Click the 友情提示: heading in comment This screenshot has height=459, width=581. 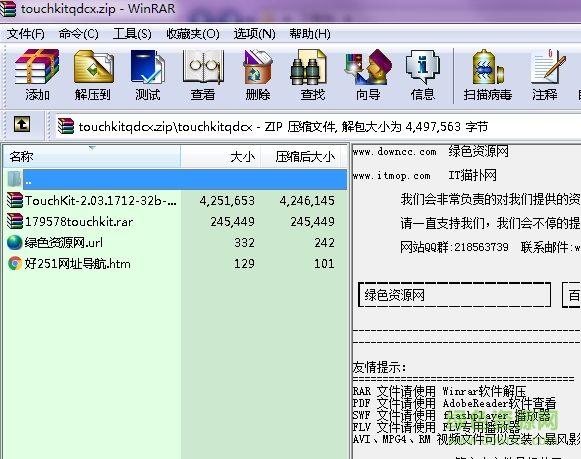coord(379,367)
